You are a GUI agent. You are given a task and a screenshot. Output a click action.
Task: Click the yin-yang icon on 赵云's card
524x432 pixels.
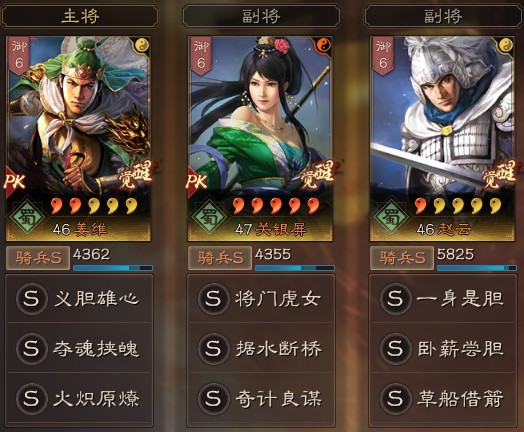pyautogui.click(x=506, y=45)
